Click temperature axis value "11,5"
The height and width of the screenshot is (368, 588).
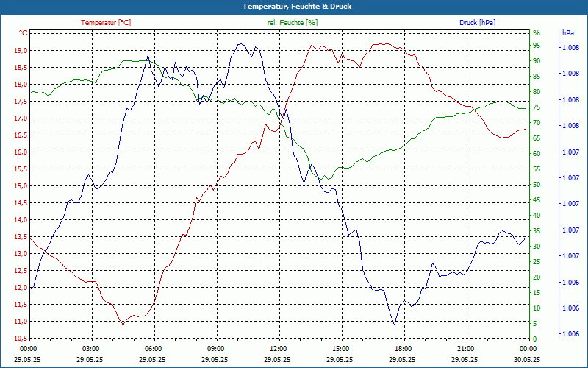21,304
